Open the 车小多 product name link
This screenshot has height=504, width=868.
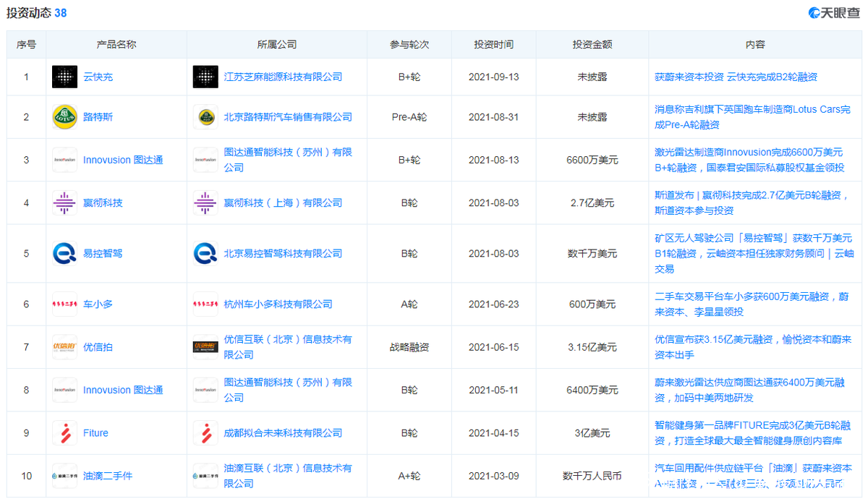tap(98, 304)
